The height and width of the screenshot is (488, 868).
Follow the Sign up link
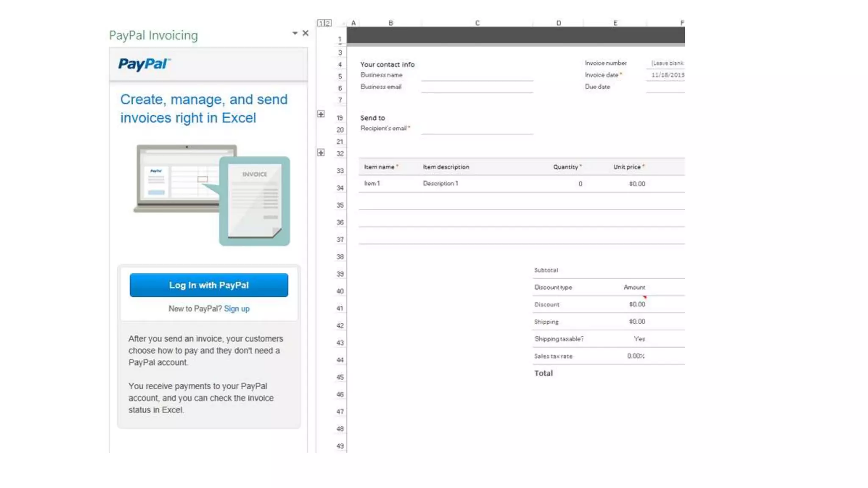(236, 309)
